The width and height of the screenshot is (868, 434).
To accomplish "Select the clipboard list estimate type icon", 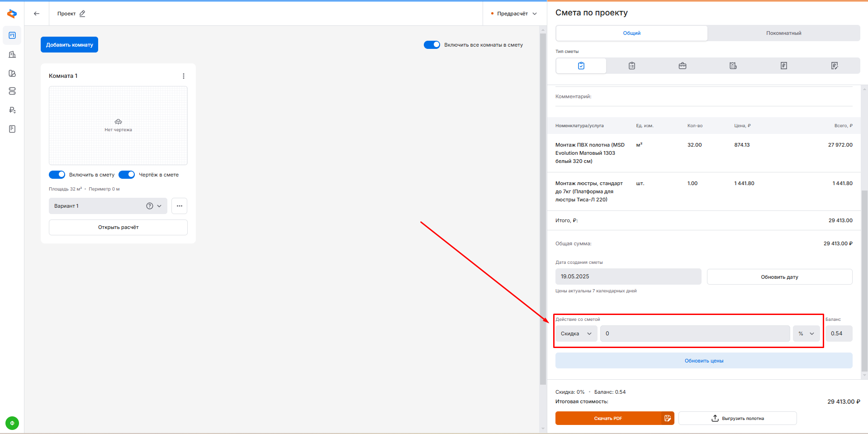I will [631, 66].
